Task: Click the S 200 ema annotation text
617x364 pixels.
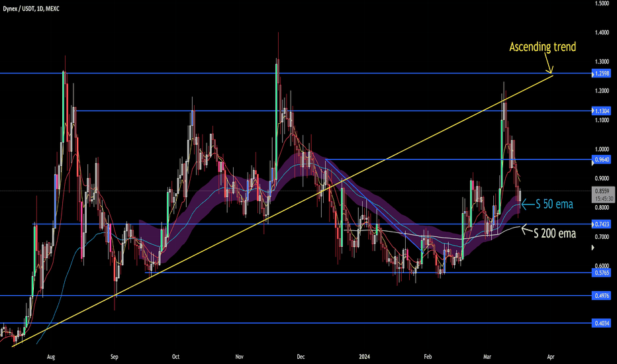Action: 554,234
